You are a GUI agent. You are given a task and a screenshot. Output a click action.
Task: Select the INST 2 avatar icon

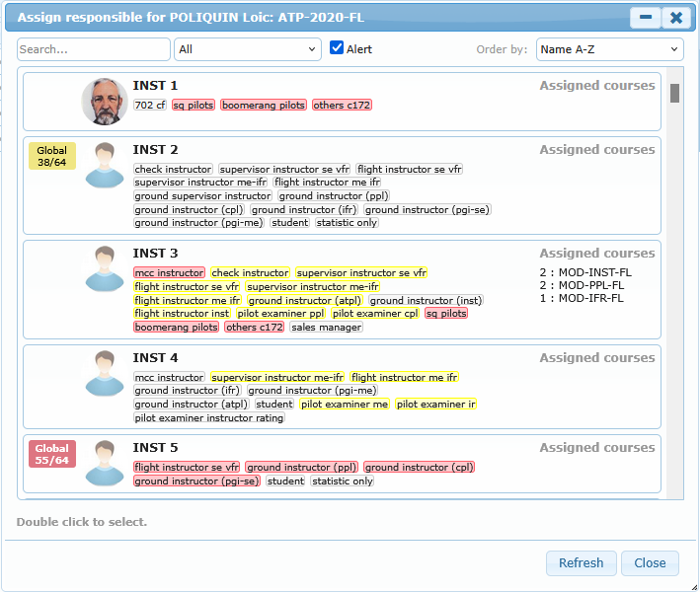(105, 165)
